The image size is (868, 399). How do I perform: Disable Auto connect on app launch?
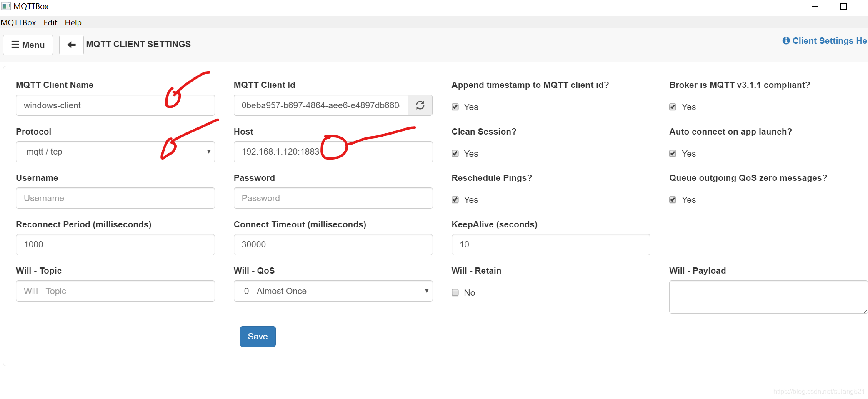click(673, 154)
